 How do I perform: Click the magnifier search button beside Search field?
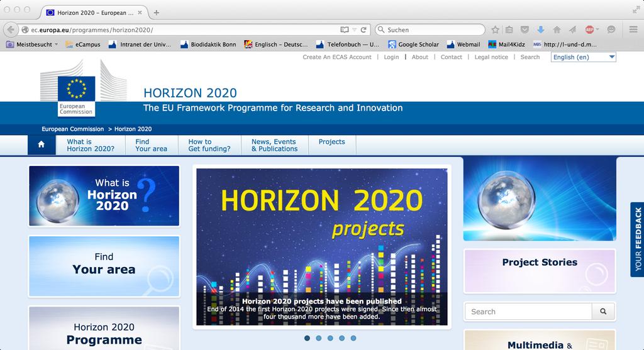(603, 312)
